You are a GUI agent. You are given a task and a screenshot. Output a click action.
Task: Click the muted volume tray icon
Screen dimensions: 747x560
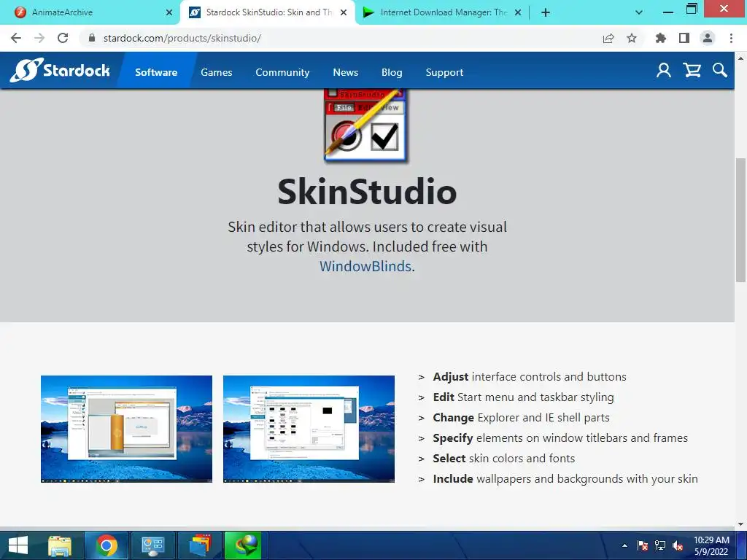(x=678, y=545)
